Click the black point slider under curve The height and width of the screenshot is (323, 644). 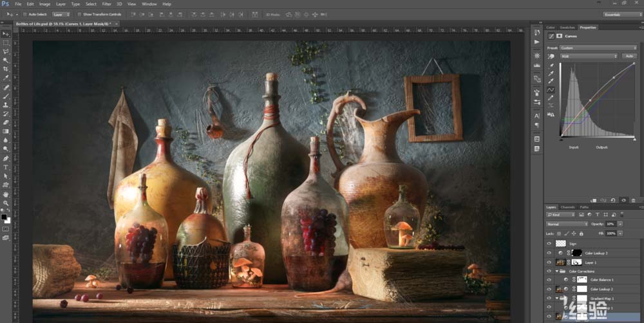pos(562,140)
